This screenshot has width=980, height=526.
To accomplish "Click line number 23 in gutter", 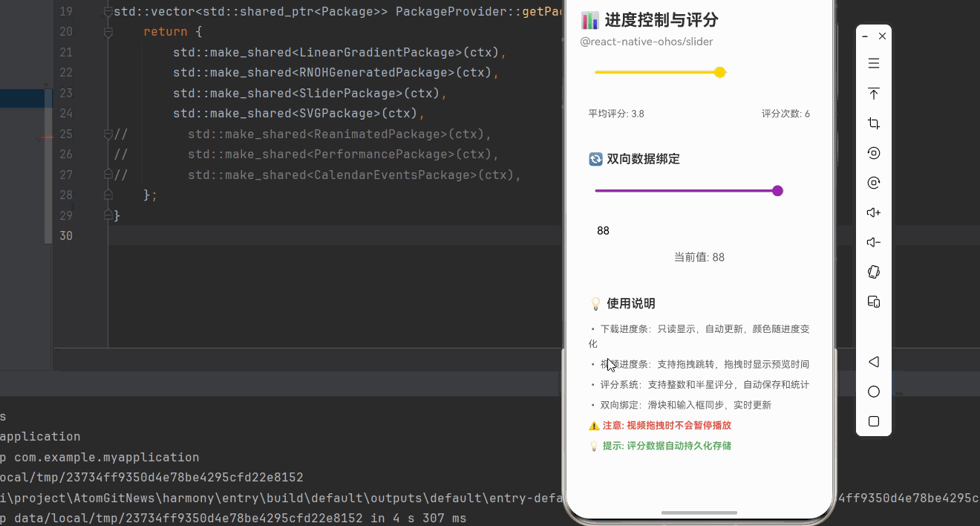I will click(x=66, y=93).
